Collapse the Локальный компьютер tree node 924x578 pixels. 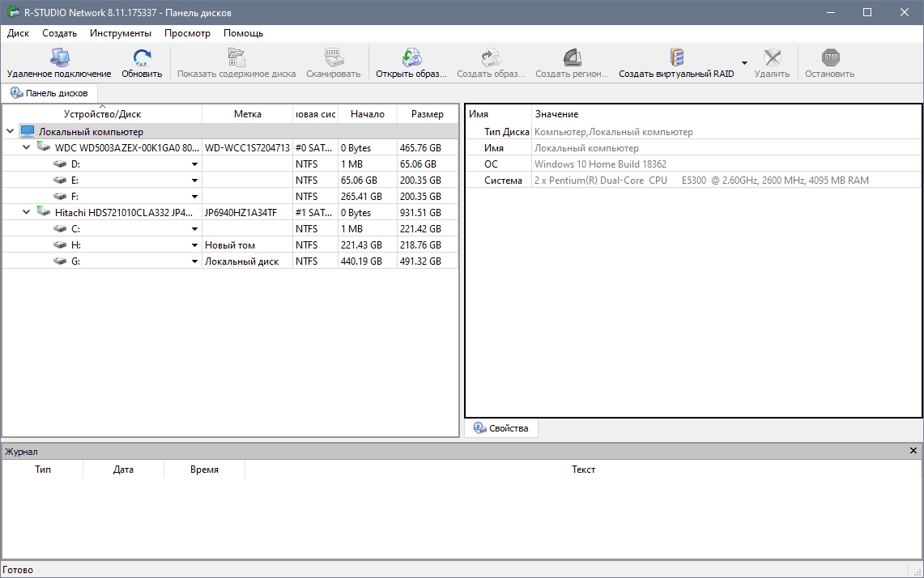[10, 131]
